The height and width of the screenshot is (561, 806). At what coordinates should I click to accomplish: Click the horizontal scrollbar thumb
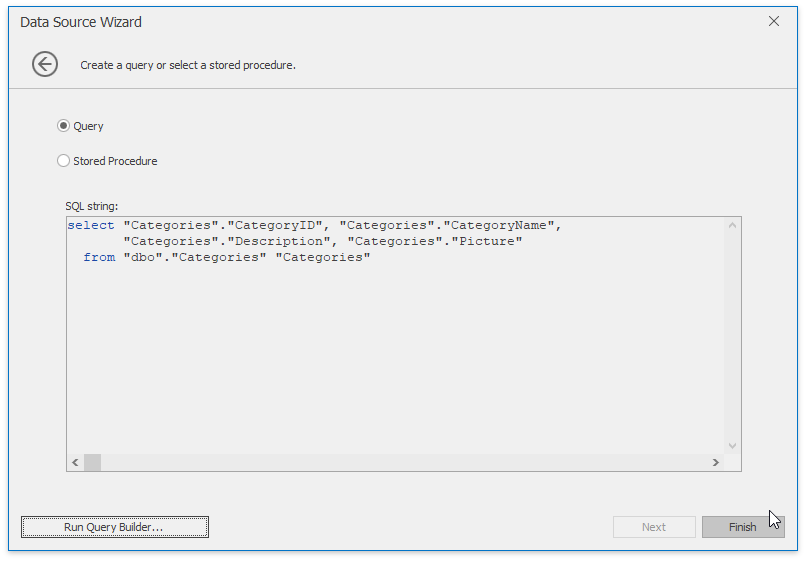tap(93, 462)
